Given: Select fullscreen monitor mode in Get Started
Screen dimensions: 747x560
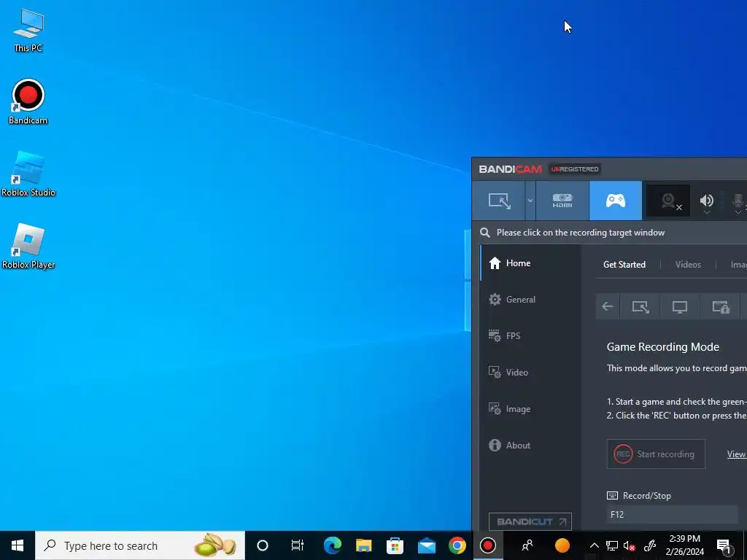Looking at the screenshot, I should [680, 307].
